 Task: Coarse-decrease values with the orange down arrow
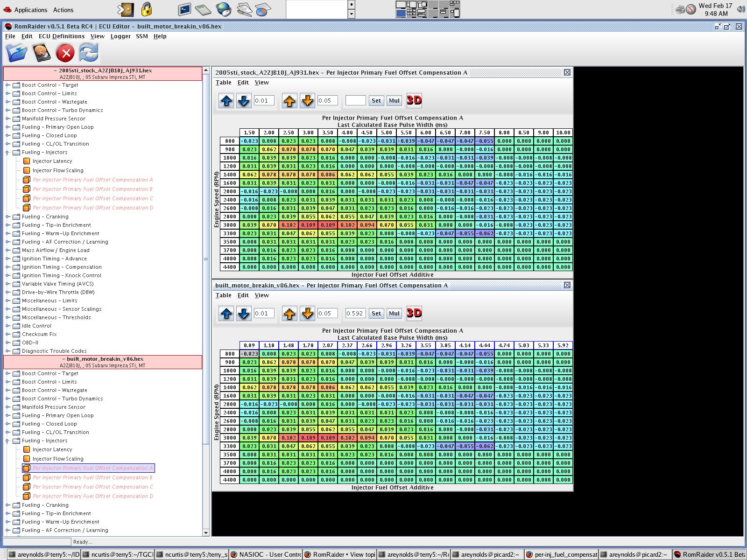(x=308, y=100)
